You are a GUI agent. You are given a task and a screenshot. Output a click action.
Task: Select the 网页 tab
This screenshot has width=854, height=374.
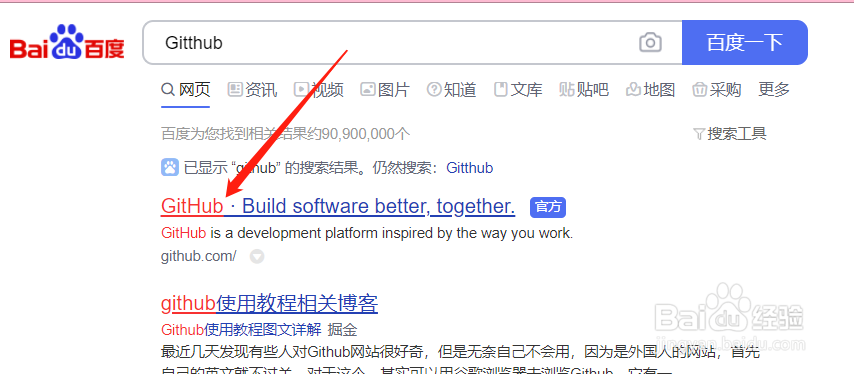click(x=186, y=90)
